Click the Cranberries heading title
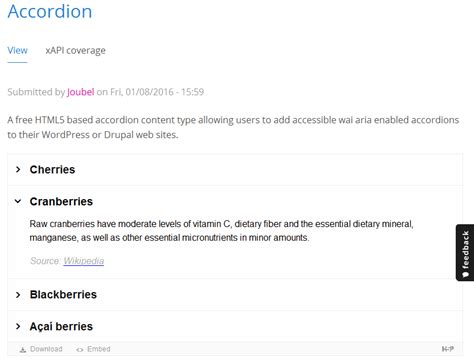The width and height of the screenshot is (474, 364). (x=61, y=201)
